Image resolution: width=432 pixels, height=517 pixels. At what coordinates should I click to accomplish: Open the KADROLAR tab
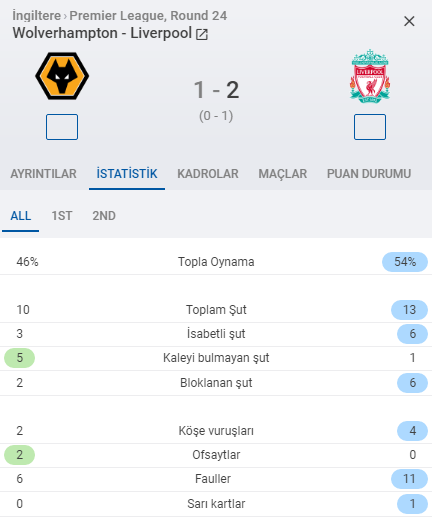pyautogui.click(x=208, y=174)
